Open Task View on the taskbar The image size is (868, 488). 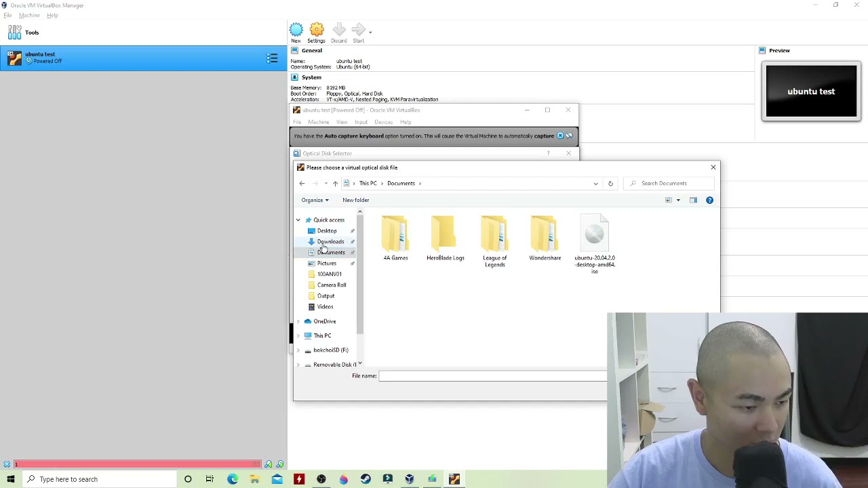210,479
